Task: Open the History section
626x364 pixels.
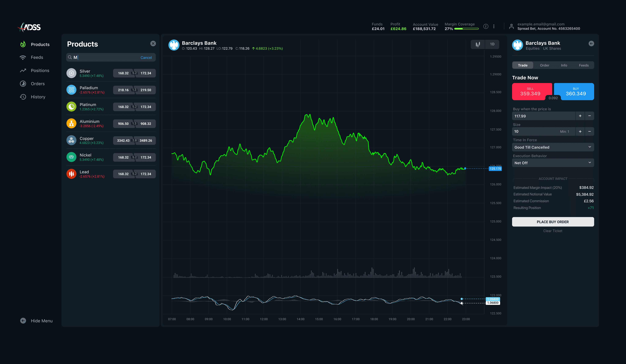Action: coord(38,97)
